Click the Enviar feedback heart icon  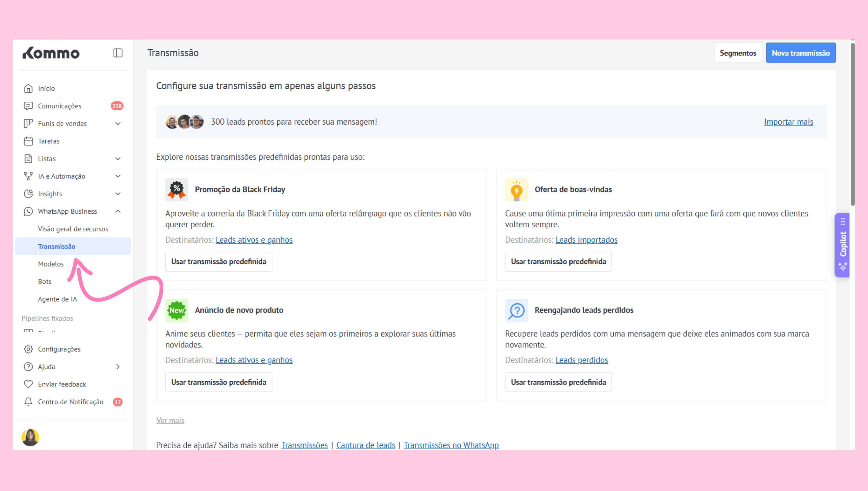point(28,384)
